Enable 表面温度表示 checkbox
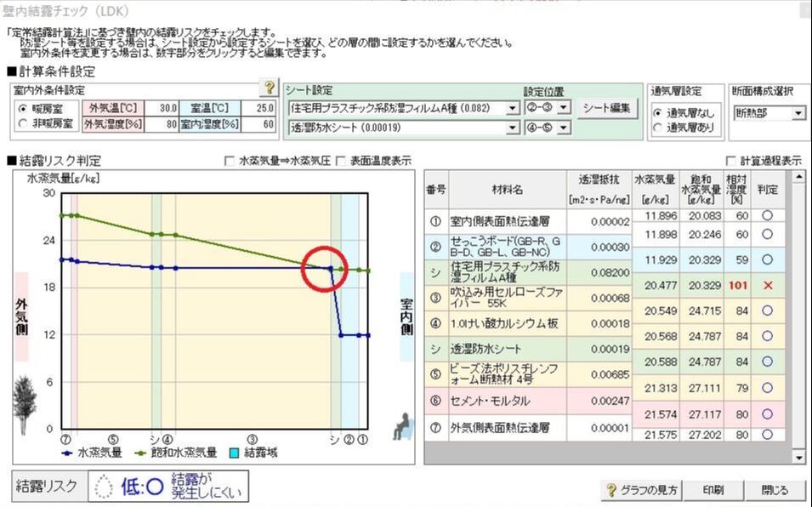The width and height of the screenshot is (812, 507). pos(341,161)
